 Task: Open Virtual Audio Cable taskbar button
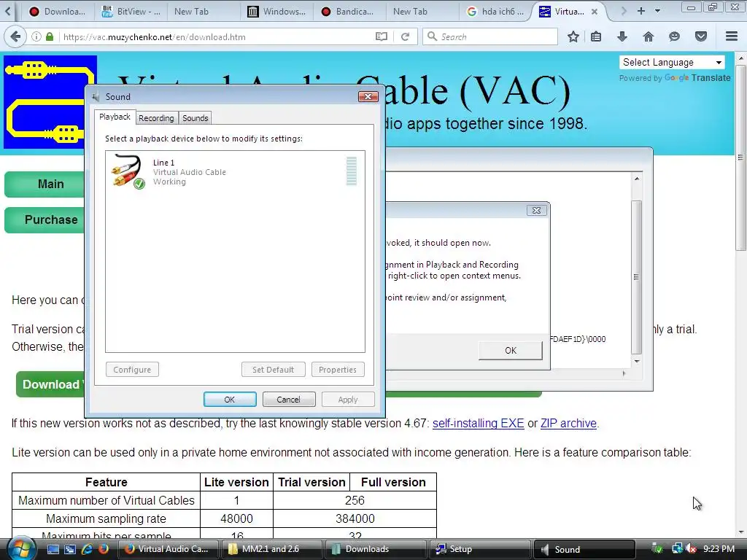click(x=168, y=549)
